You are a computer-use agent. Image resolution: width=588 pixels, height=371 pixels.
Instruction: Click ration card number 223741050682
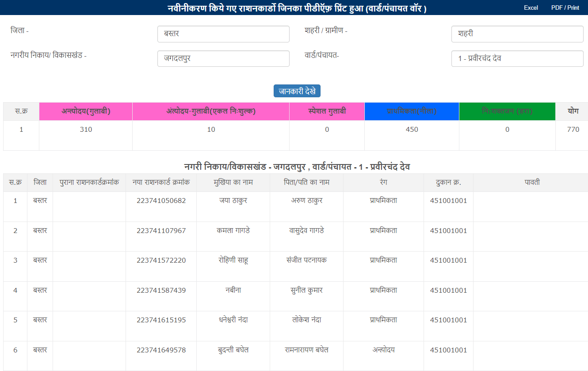(161, 201)
